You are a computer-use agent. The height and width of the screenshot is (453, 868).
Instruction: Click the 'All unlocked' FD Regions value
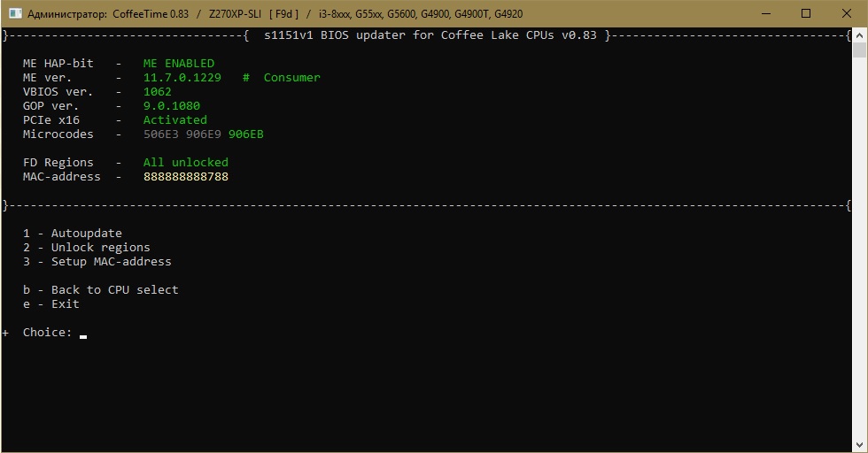(185, 163)
